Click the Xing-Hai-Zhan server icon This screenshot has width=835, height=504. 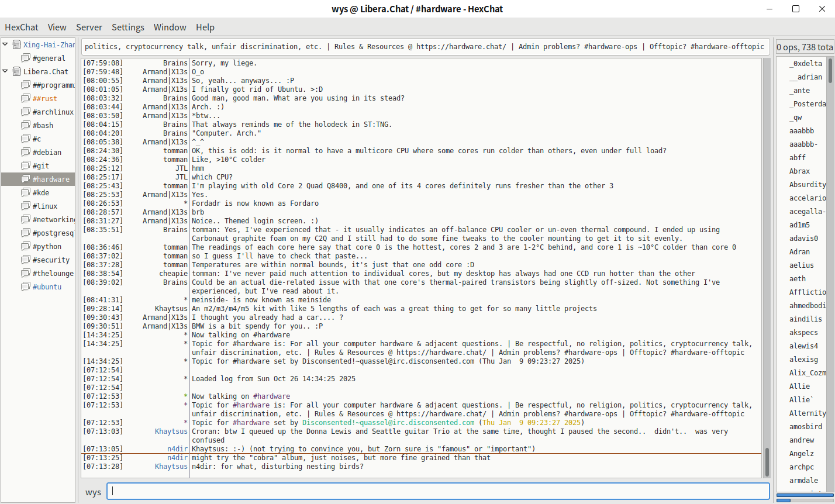point(16,45)
